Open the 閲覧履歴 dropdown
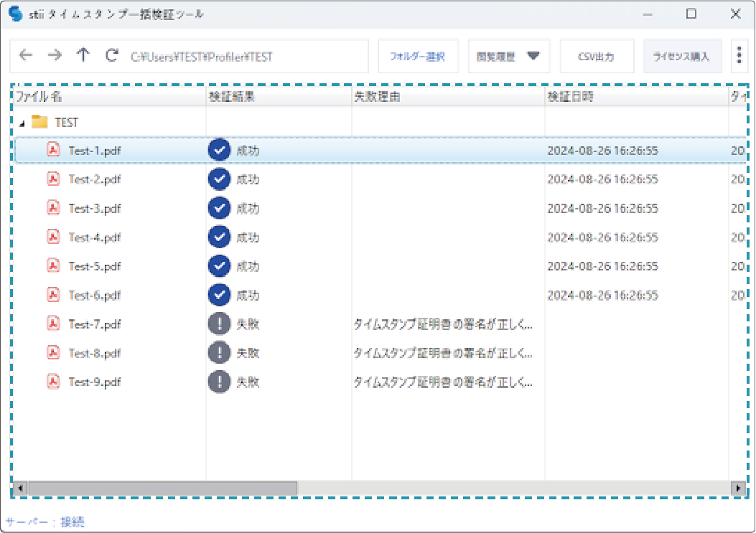 [x=508, y=56]
